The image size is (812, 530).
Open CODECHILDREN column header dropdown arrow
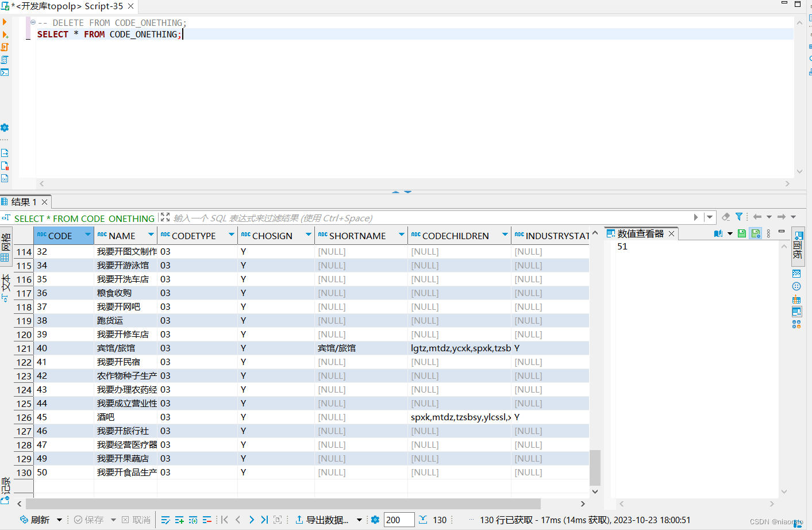(505, 235)
